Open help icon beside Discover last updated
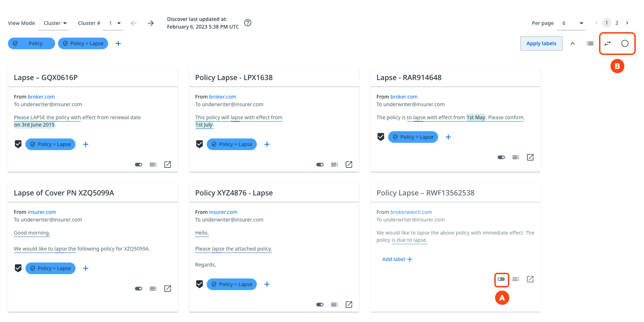644x322 pixels. (x=248, y=23)
